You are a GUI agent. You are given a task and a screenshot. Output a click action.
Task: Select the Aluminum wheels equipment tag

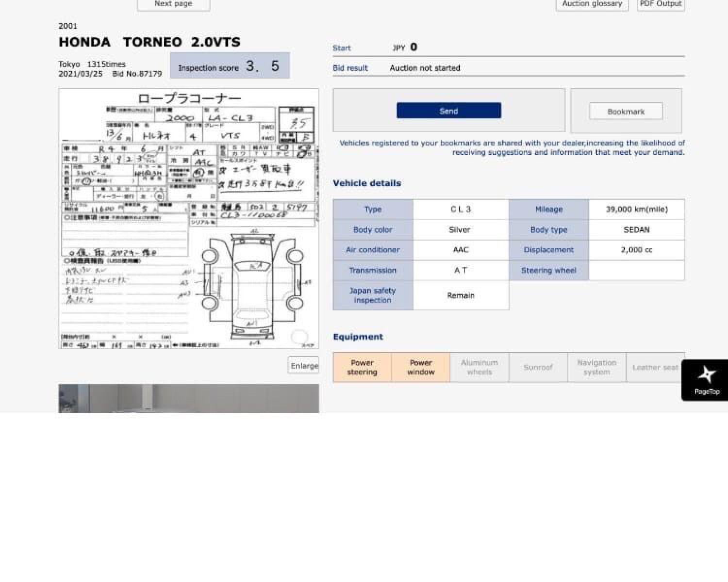(479, 367)
